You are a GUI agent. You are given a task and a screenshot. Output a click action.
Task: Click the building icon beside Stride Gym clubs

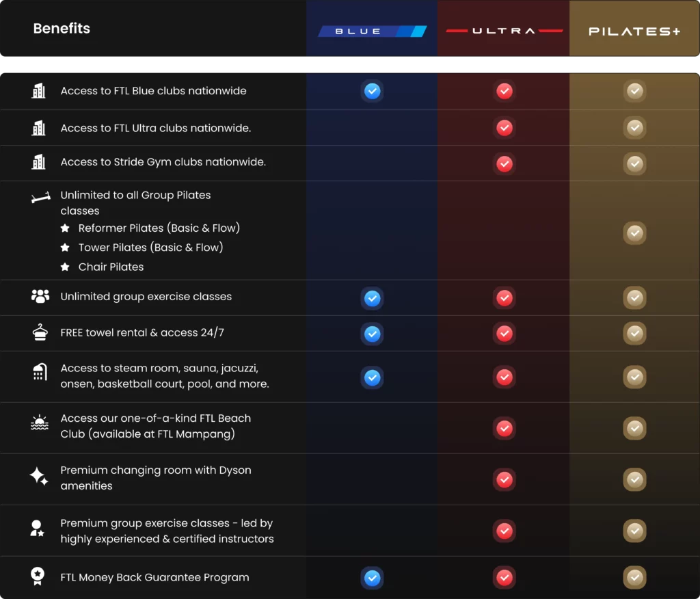click(x=39, y=162)
